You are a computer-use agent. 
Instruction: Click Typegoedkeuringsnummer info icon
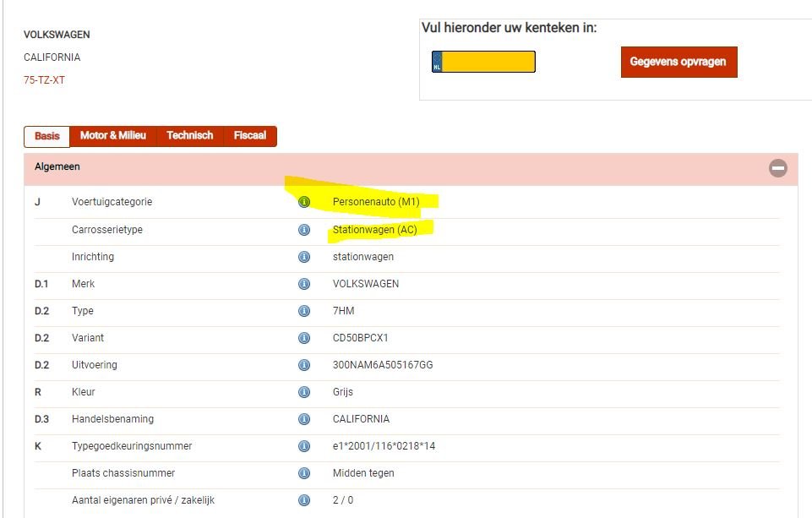click(304, 446)
